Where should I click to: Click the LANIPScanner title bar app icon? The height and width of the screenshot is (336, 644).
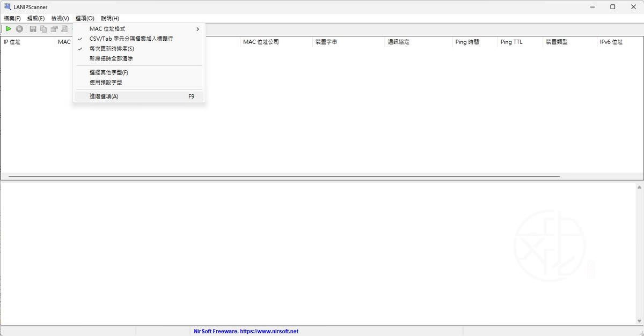pyautogui.click(x=8, y=7)
